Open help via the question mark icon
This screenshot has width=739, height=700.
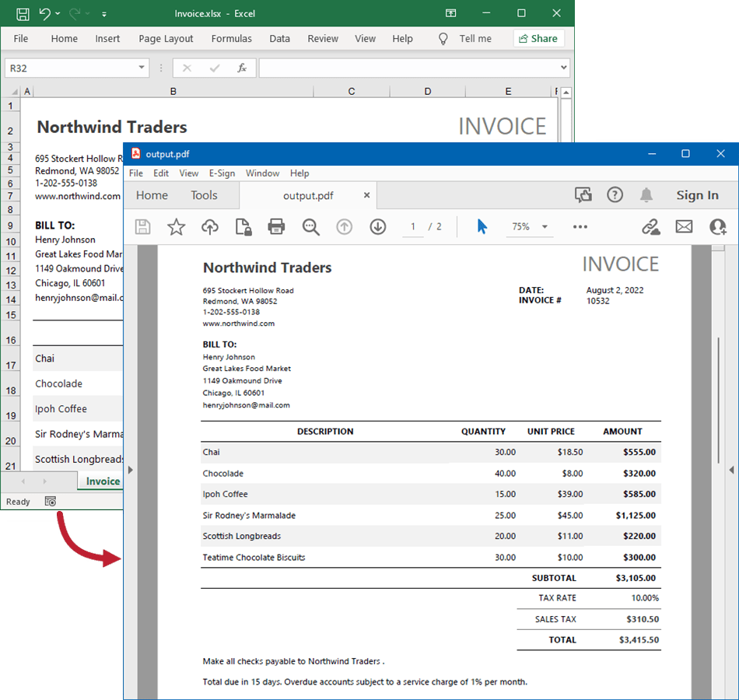pos(615,195)
